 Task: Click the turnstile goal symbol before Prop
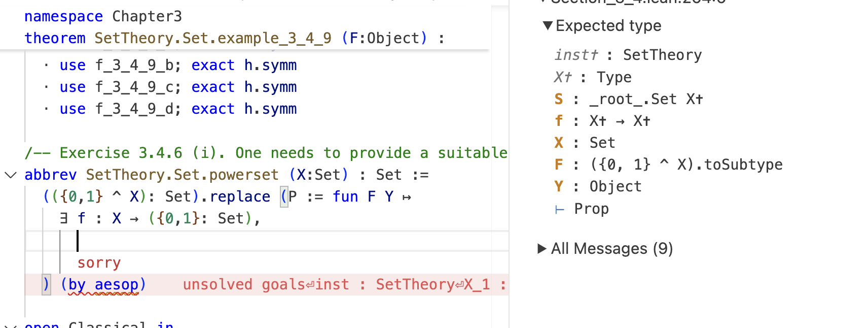[559, 209]
